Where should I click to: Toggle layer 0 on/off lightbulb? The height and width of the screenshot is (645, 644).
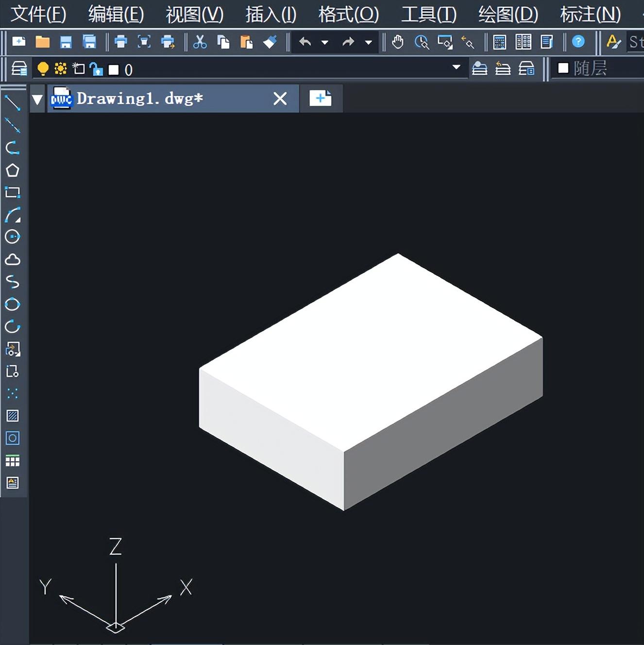(43, 69)
